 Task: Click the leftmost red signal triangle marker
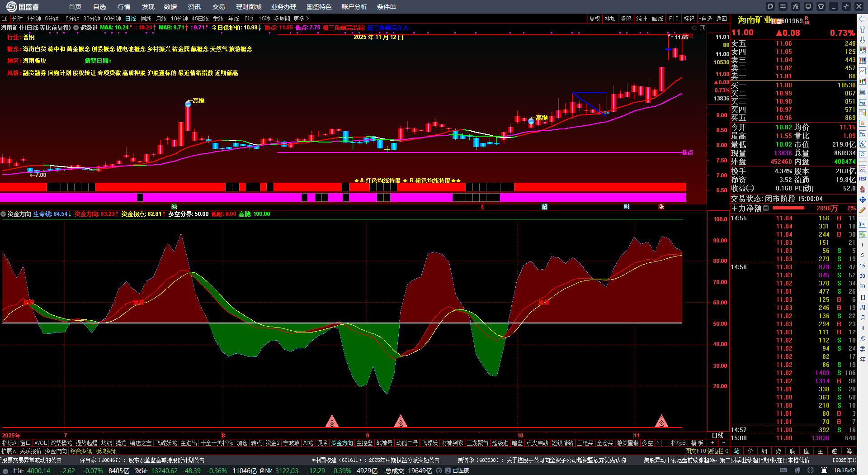[332, 421]
